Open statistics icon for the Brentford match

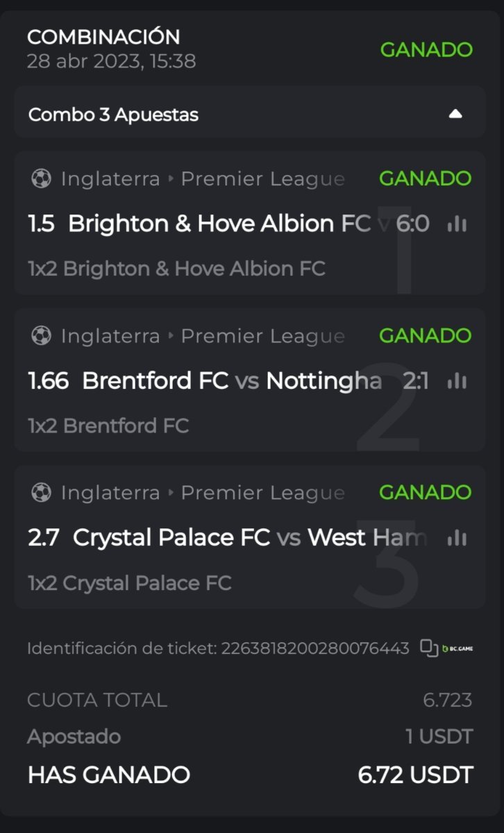pyautogui.click(x=457, y=380)
